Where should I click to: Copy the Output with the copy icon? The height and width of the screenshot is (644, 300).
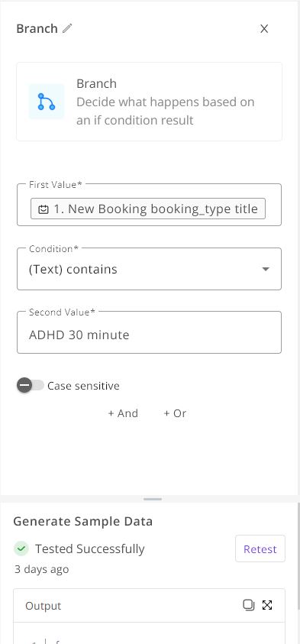[x=248, y=605]
